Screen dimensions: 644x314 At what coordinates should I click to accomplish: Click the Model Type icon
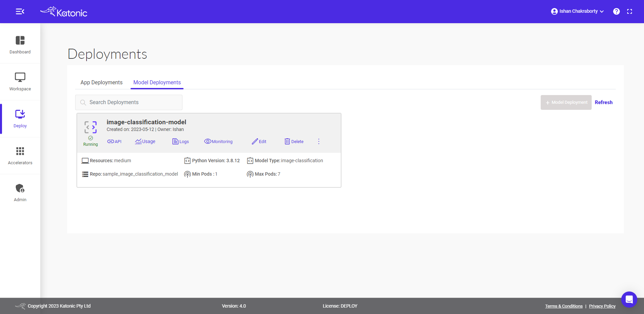(250, 161)
